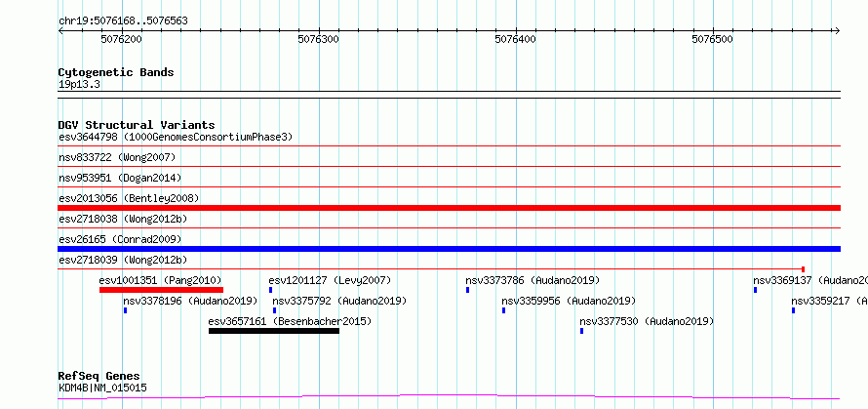Image resolution: width=868 pixels, height=409 pixels.
Task: Click the chr19:5076168..5076563 region label
Action: [123, 21]
